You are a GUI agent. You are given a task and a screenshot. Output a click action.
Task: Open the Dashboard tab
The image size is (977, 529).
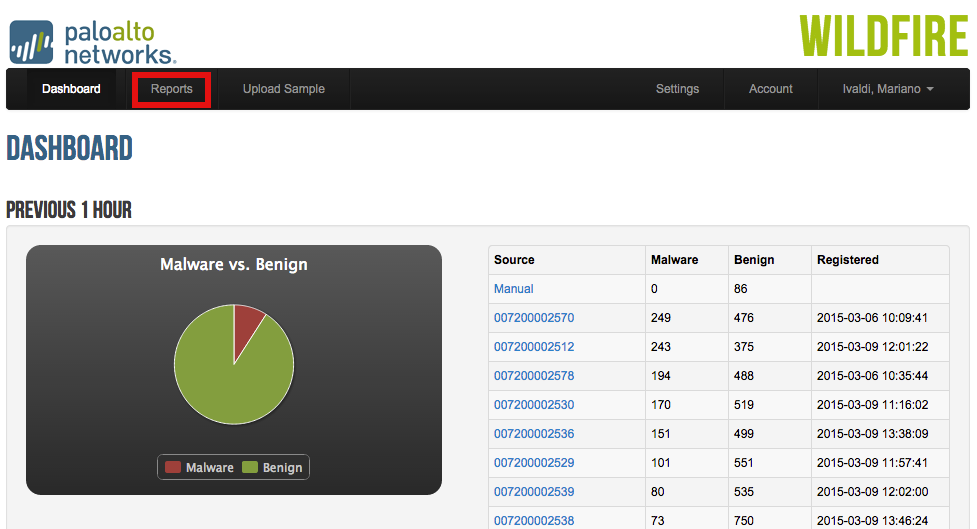[x=71, y=89]
